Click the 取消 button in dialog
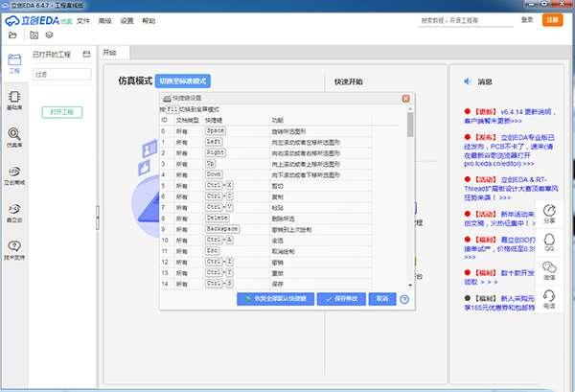This screenshot has height=392, width=575. [x=382, y=299]
